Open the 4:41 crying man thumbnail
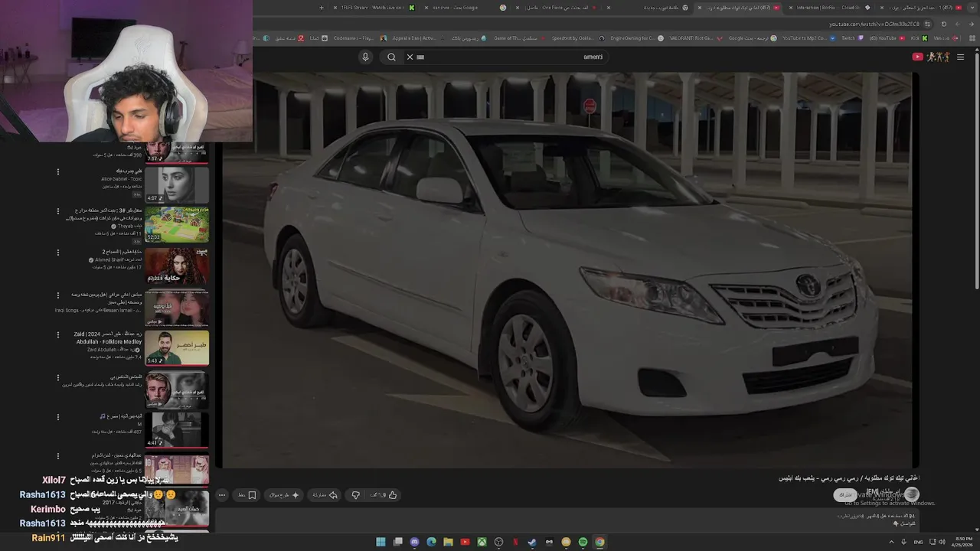Screen dimensions: 980x551 tap(177, 430)
